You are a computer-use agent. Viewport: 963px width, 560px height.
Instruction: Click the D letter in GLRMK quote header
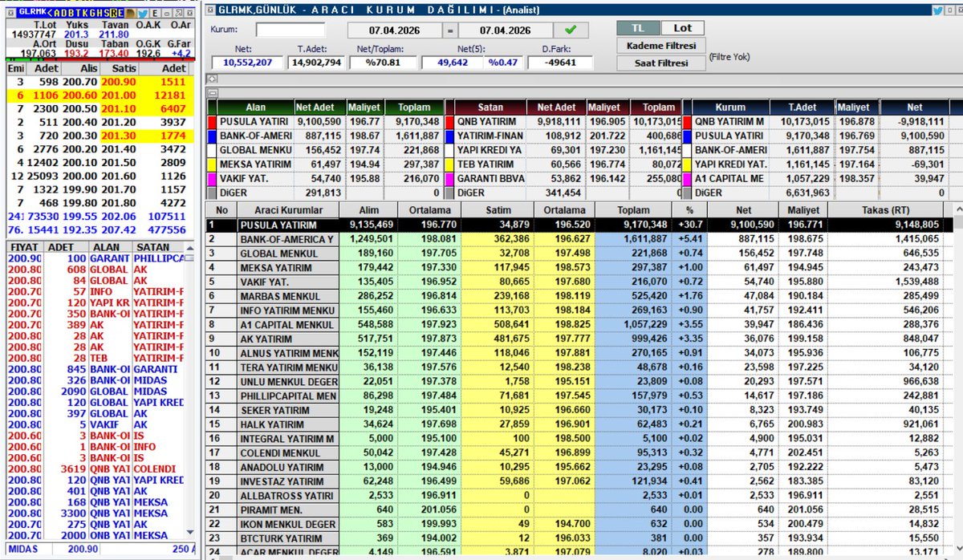(x=63, y=13)
